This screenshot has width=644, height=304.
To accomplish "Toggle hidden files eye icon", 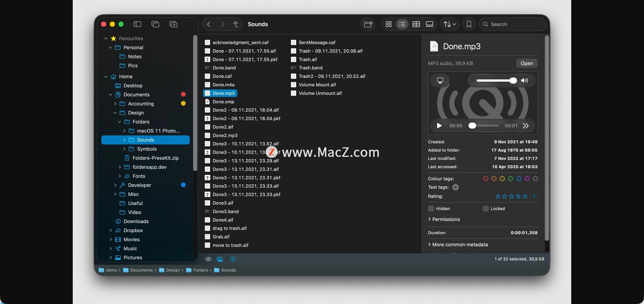I will click(x=208, y=259).
